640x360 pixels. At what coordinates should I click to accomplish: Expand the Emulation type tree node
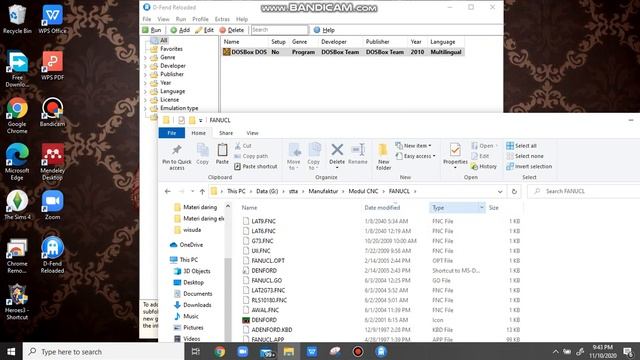(145, 109)
